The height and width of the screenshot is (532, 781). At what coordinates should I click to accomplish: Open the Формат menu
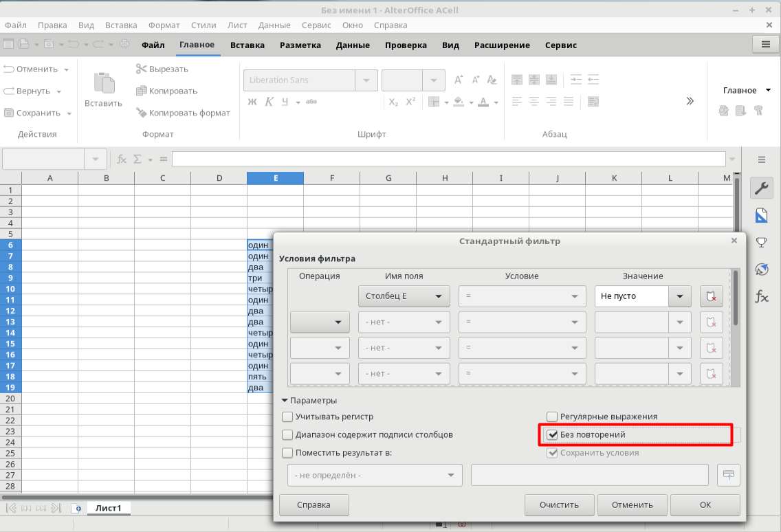click(x=164, y=25)
